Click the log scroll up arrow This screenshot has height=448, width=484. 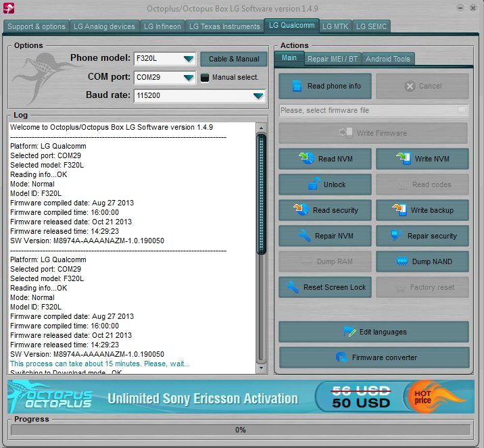point(261,128)
